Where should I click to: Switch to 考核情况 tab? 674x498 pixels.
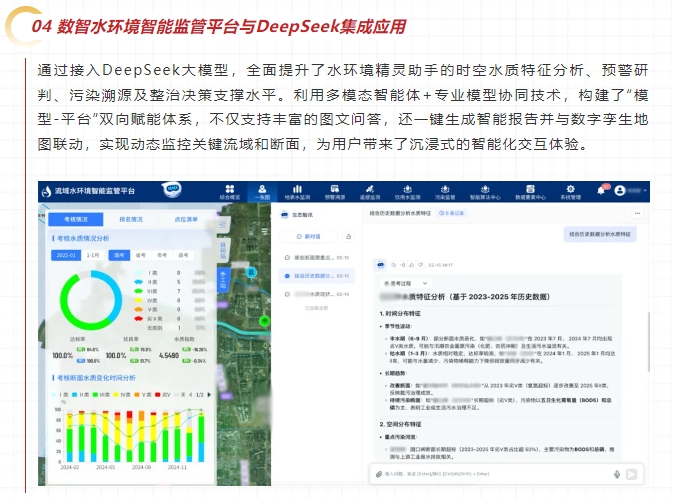click(76, 219)
